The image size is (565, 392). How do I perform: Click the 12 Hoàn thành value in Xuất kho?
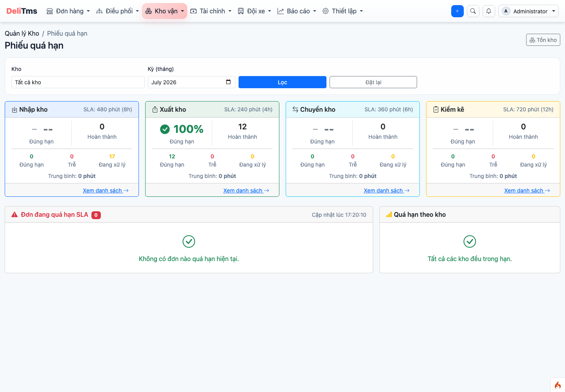pos(242,127)
